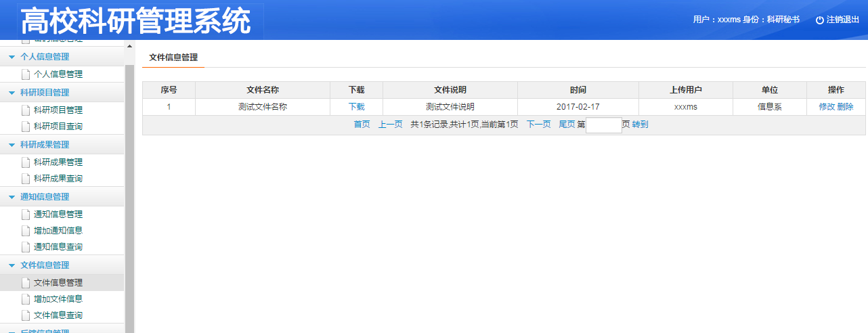Collapse the 个人信息管理 section arrow

[x=12, y=57]
